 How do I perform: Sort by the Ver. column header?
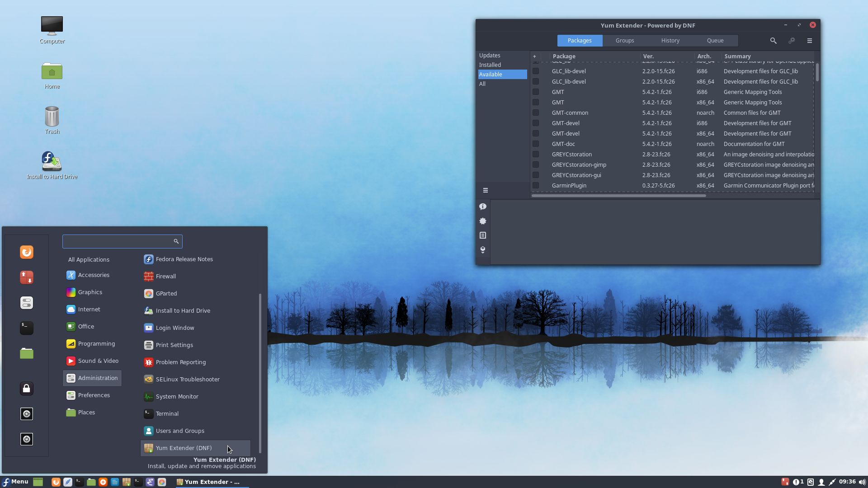[x=667, y=56]
